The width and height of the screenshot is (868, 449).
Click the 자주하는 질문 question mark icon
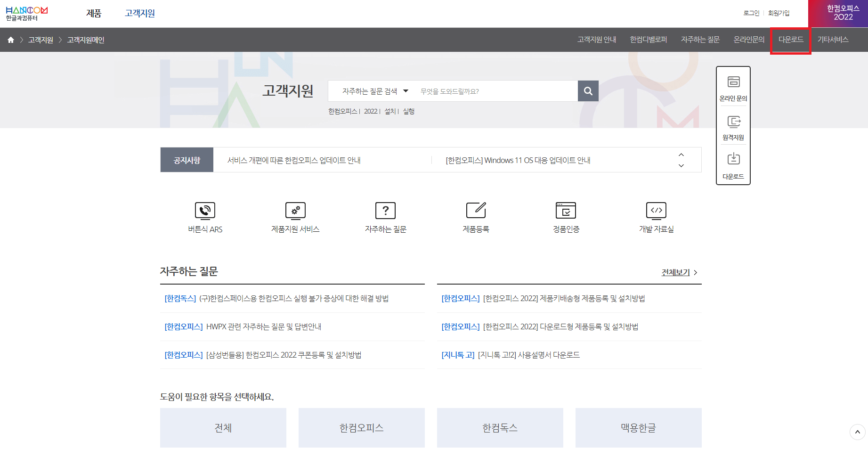click(x=385, y=211)
